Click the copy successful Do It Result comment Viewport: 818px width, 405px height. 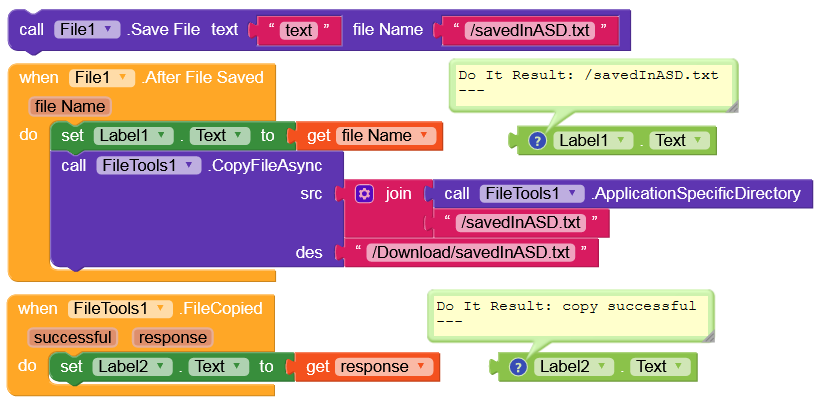click(x=570, y=314)
